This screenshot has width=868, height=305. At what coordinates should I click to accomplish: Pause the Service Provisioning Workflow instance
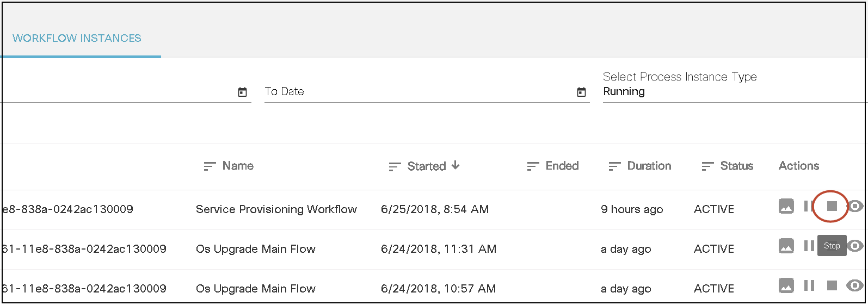(808, 206)
